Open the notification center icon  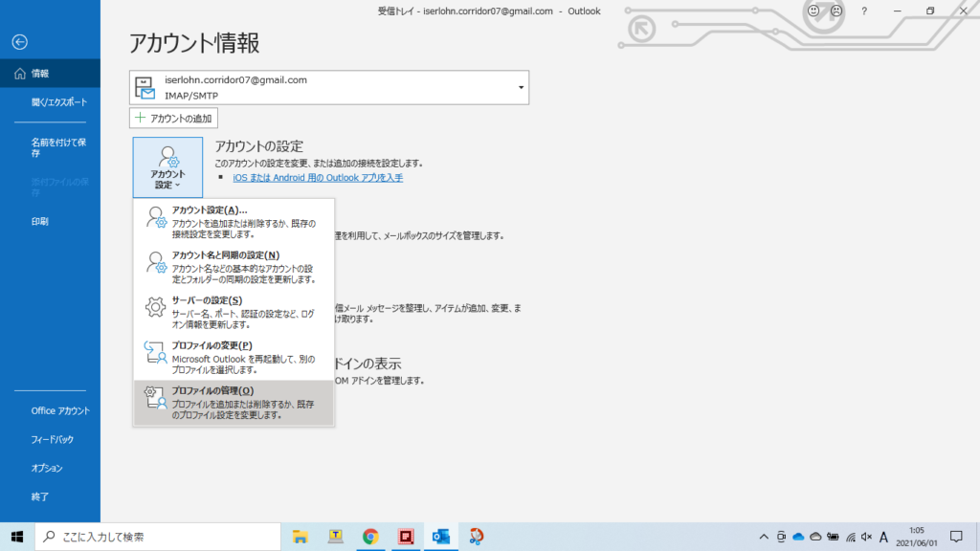(x=955, y=537)
